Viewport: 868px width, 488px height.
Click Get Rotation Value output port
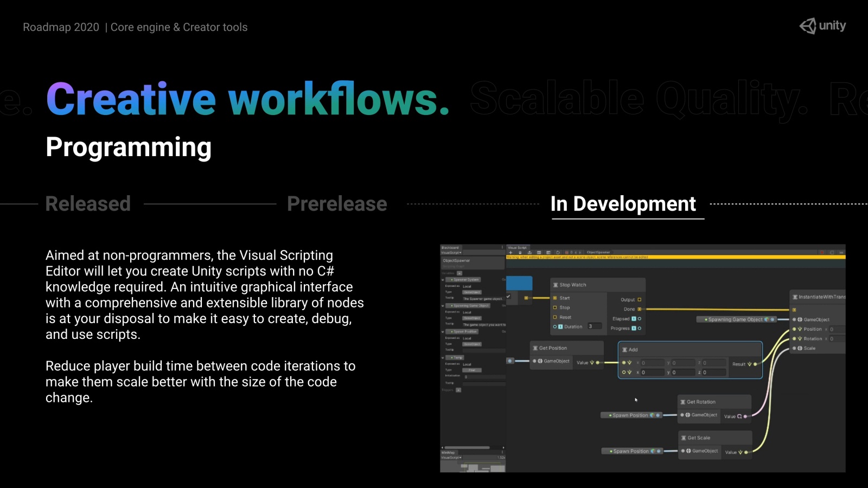[x=745, y=416]
